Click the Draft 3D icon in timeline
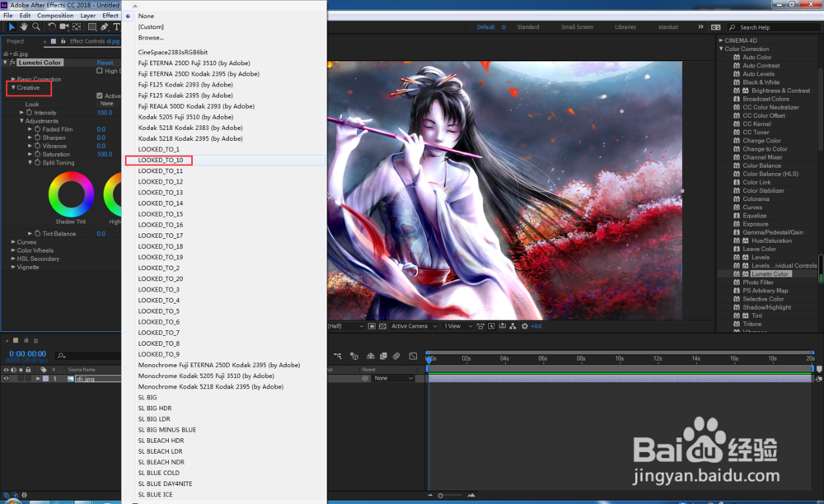This screenshot has height=504, width=824. pos(354,356)
